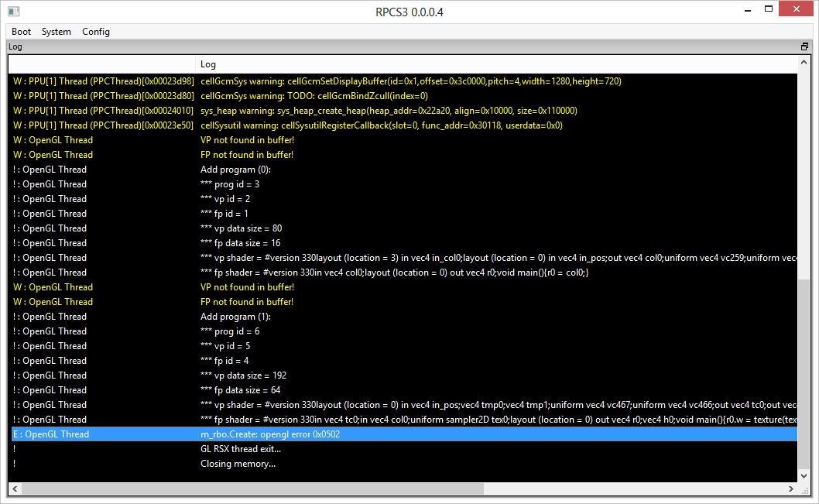
Task: Select the 'Add program (0):' log row
Action: pyautogui.click(x=404, y=170)
